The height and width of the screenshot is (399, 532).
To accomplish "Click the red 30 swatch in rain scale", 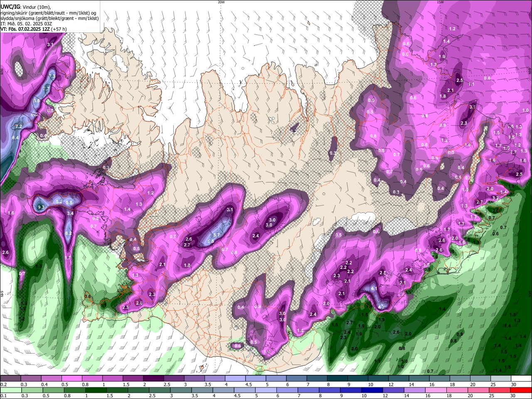I will (521, 390).
